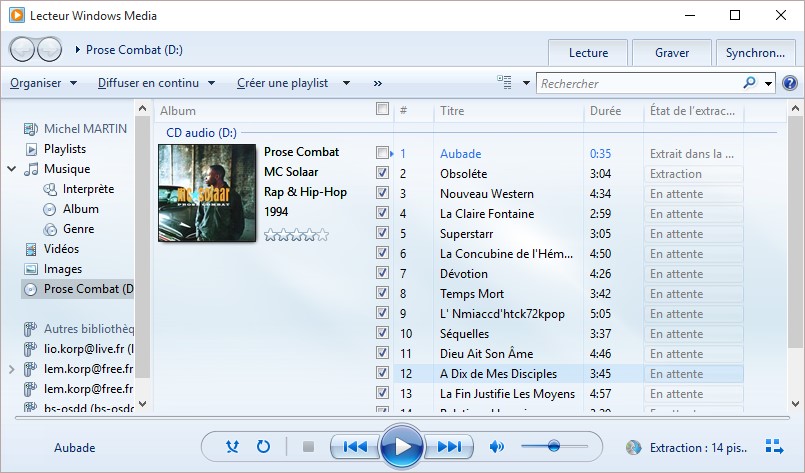Viewport: 805px width, 473px height.
Task: Open the Interprète view
Action: (x=88, y=189)
